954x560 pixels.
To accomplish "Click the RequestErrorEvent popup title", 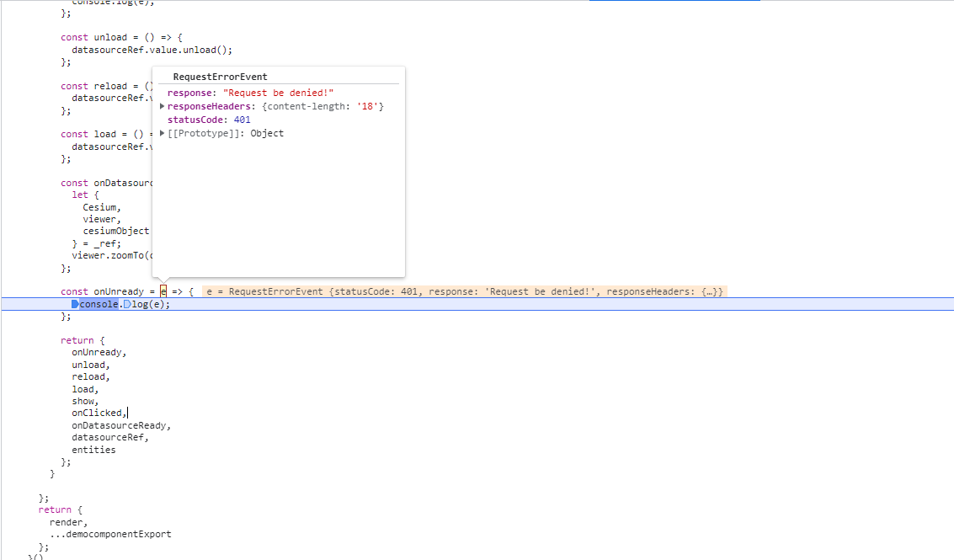I will [x=221, y=77].
